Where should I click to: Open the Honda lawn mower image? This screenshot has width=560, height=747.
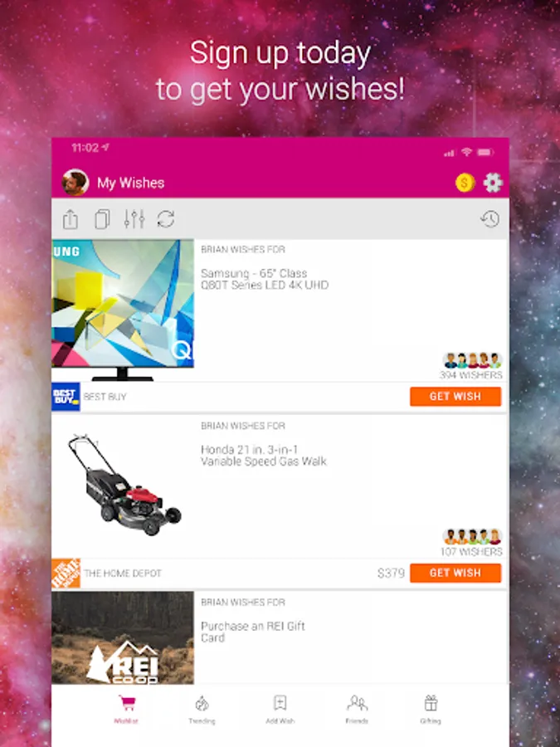(x=123, y=486)
